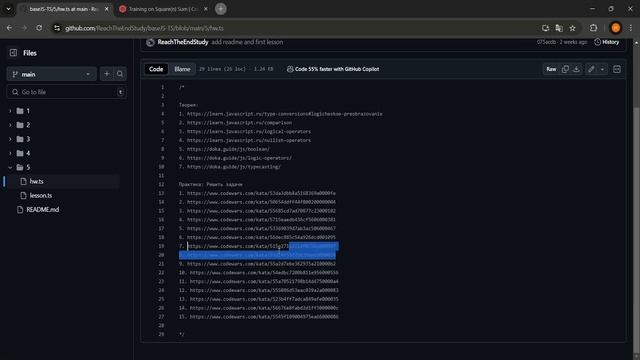The image size is (640, 360).
Task: Click the doka.guide/js/typecasting line
Action: pos(230,167)
